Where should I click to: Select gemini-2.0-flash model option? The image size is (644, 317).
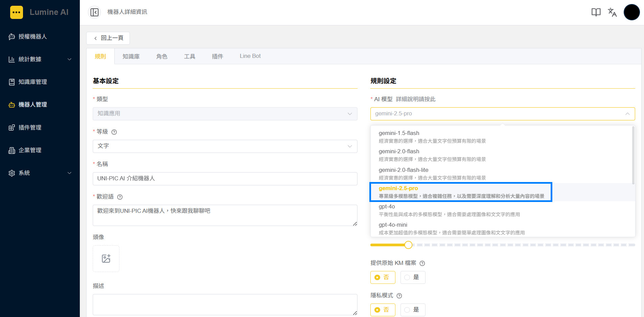(x=501, y=155)
